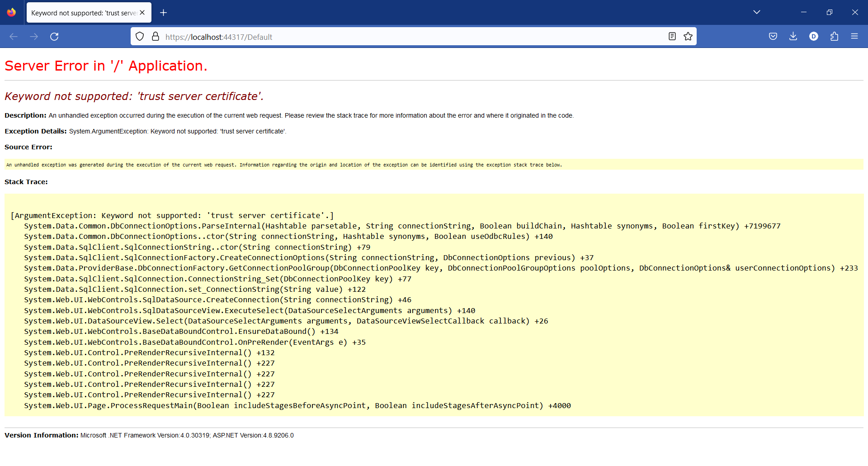
Task: Click the 'Stack Trace:' label
Action: 26,182
